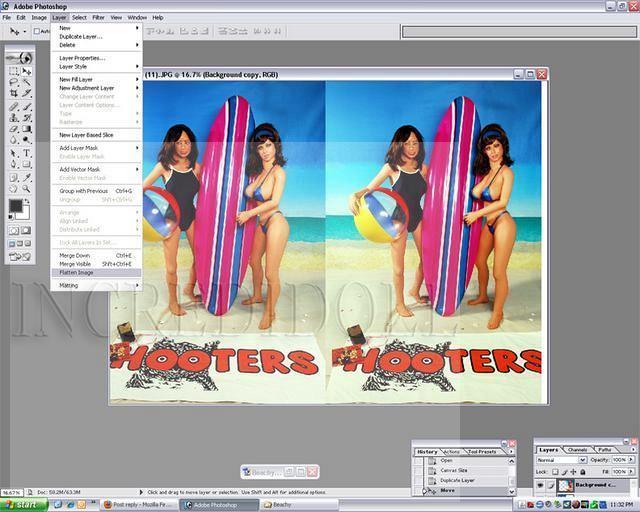Viewport: 640px width, 512px height.
Task: Toggle lock transparent pixels
Action: coord(555,472)
